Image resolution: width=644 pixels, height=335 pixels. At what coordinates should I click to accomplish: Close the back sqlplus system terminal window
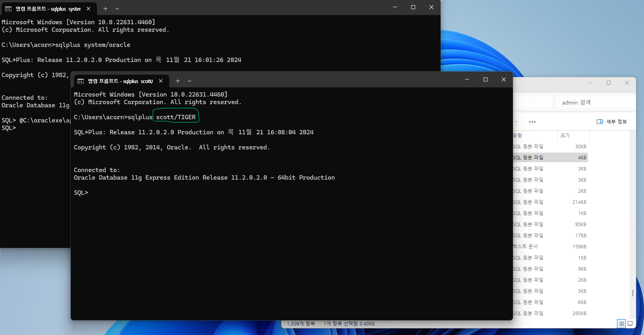[x=431, y=7]
